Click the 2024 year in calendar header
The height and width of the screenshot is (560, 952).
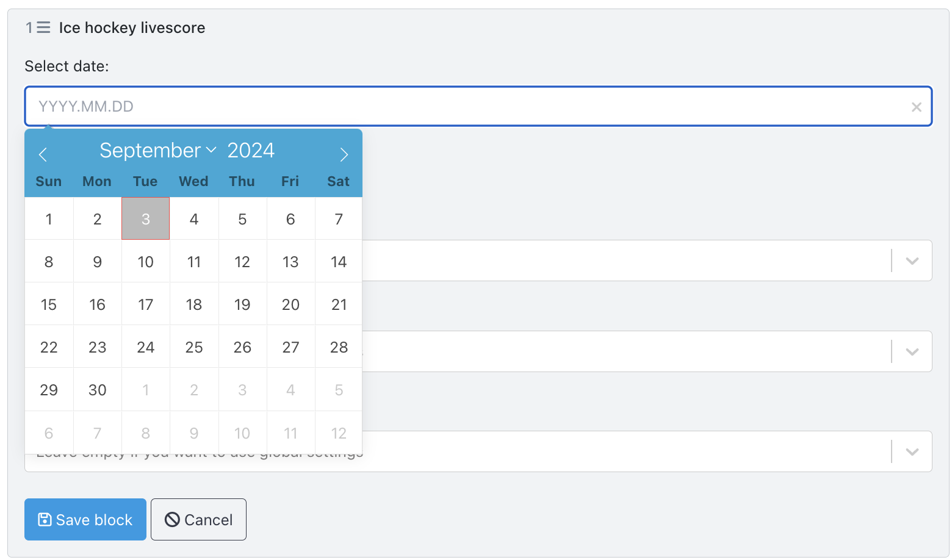[251, 150]
